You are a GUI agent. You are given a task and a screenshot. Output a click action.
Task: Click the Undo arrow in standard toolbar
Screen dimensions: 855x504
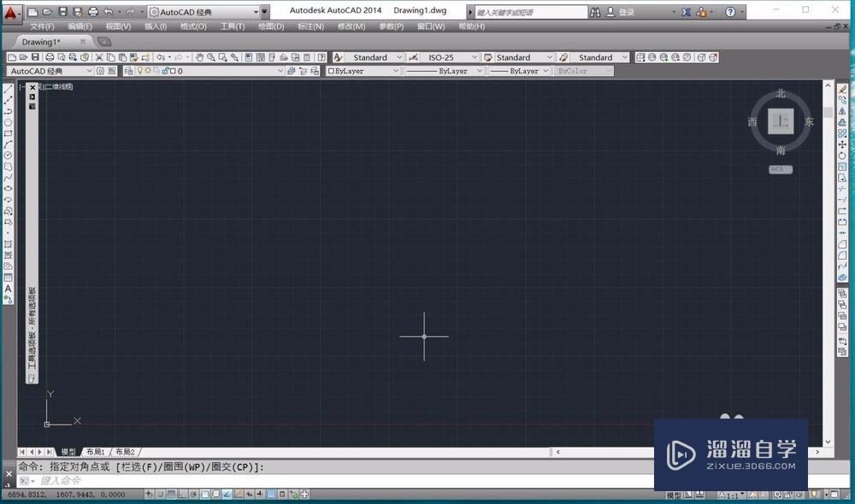161,57
